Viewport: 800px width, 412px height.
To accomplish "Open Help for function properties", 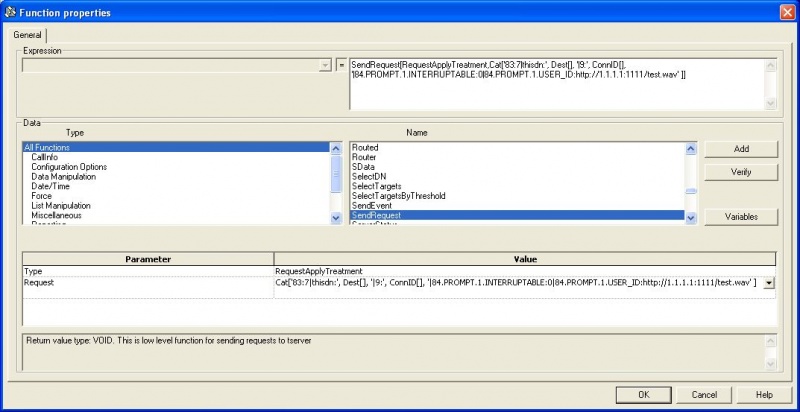I will click(x=764, y=394).
